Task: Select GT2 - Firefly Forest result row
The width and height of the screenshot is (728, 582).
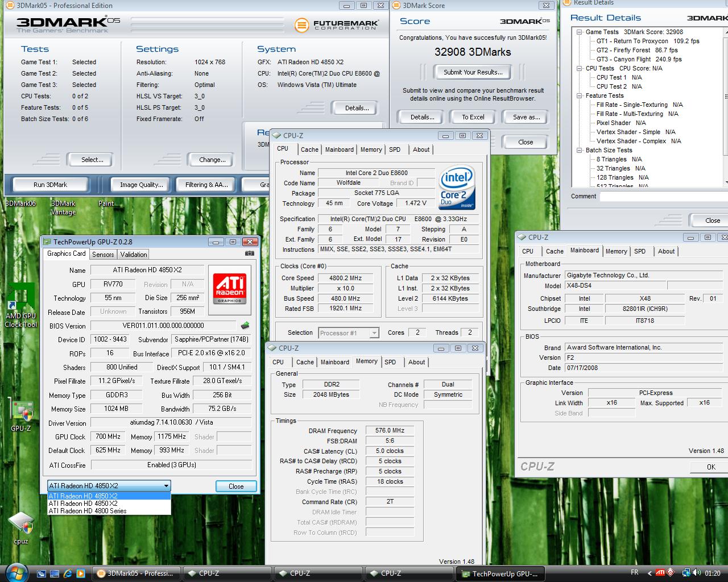Action: click(x=637, y=50)
